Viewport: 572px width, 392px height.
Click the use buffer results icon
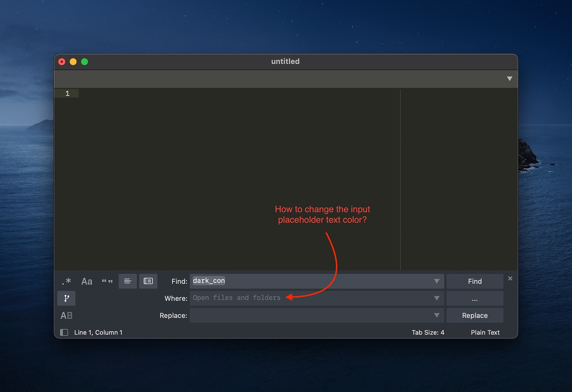tap(148, 281)
